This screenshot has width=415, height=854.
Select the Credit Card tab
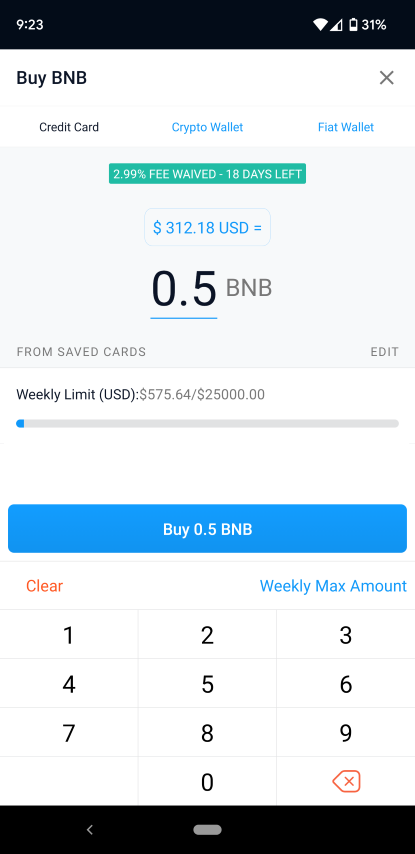[69, 127]
